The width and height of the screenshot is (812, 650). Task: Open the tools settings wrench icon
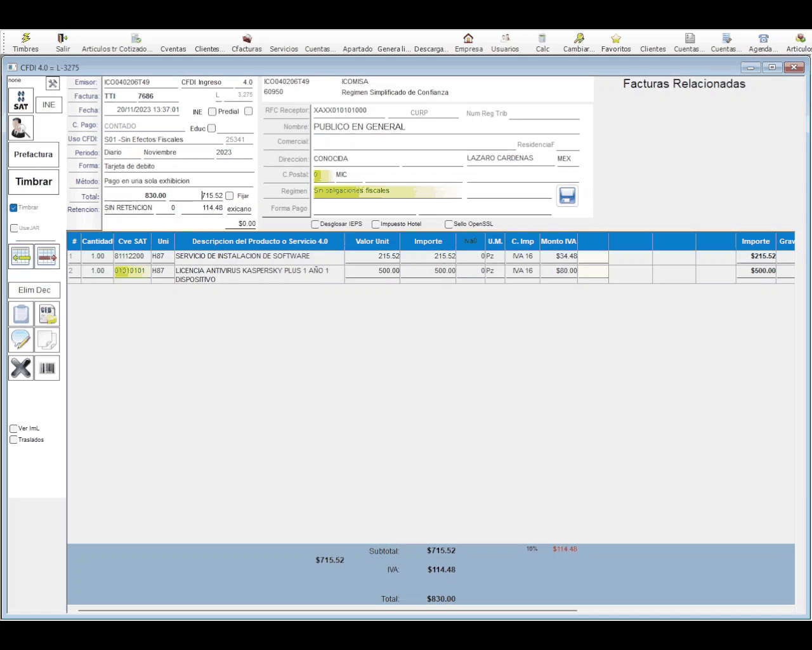(x=53, y=84)
